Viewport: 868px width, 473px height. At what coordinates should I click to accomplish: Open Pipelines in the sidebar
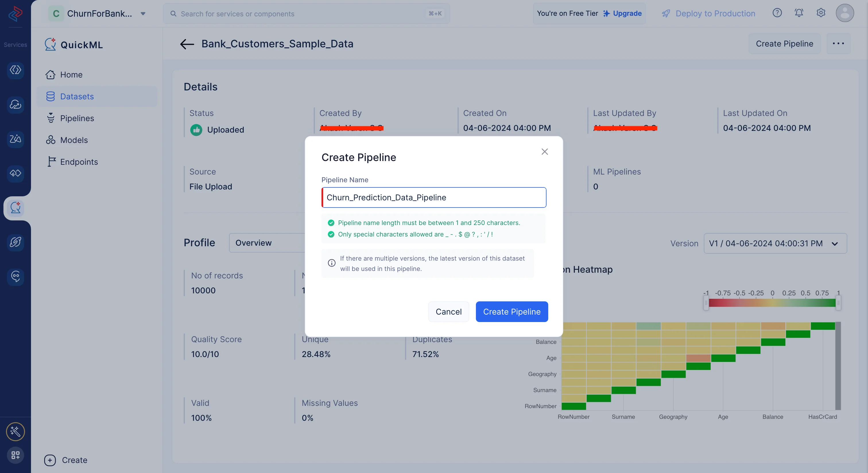click(77, 118)
